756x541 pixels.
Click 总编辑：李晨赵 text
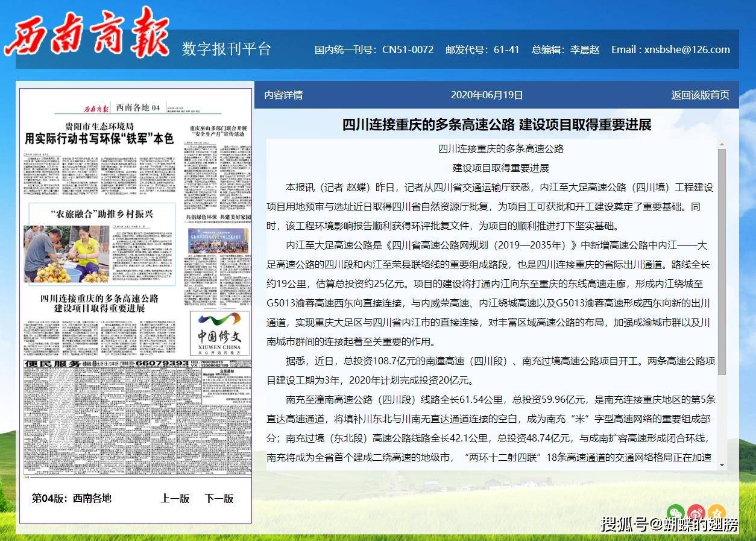[565, 49]
